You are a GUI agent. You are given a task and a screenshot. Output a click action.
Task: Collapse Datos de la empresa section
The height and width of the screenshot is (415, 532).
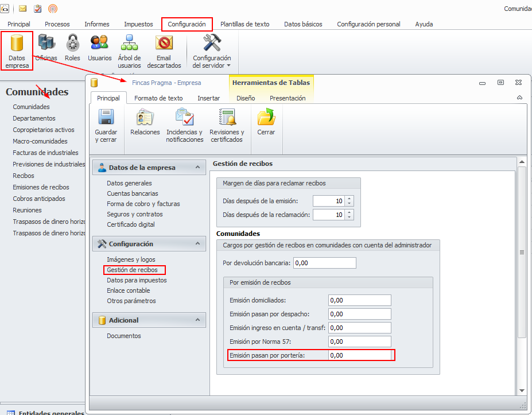point(197,167)
